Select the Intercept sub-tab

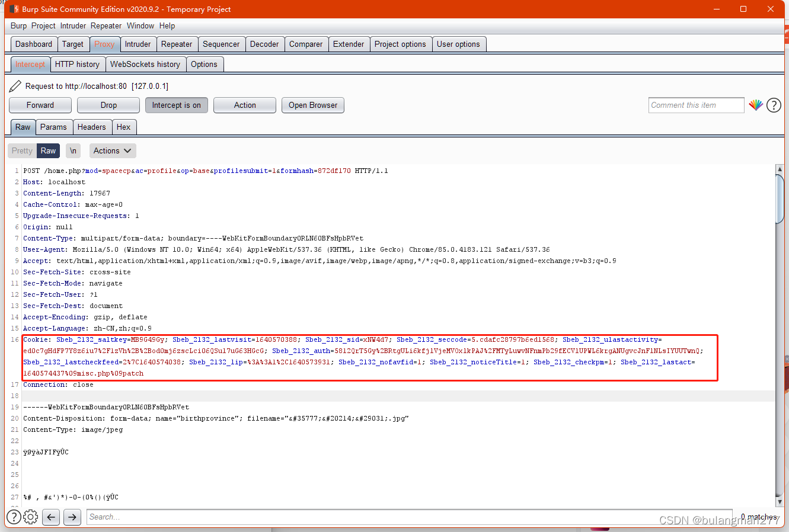[30, 64]
